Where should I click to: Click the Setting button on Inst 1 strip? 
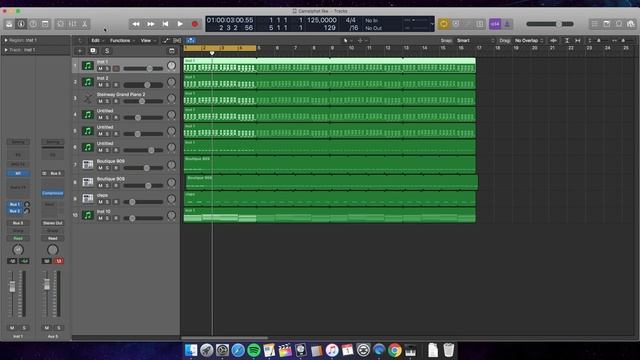click(x=18, y=142)
